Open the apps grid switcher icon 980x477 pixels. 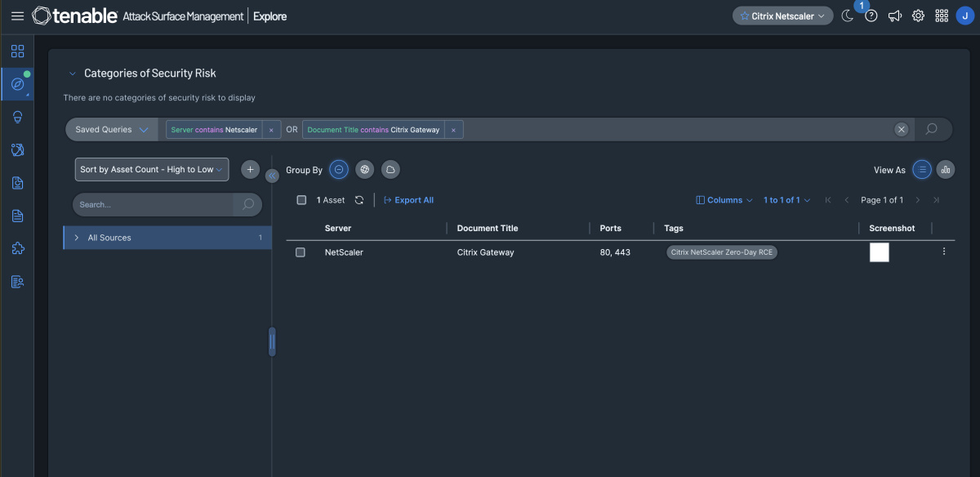pyautogui.click(x=942, y=16)
